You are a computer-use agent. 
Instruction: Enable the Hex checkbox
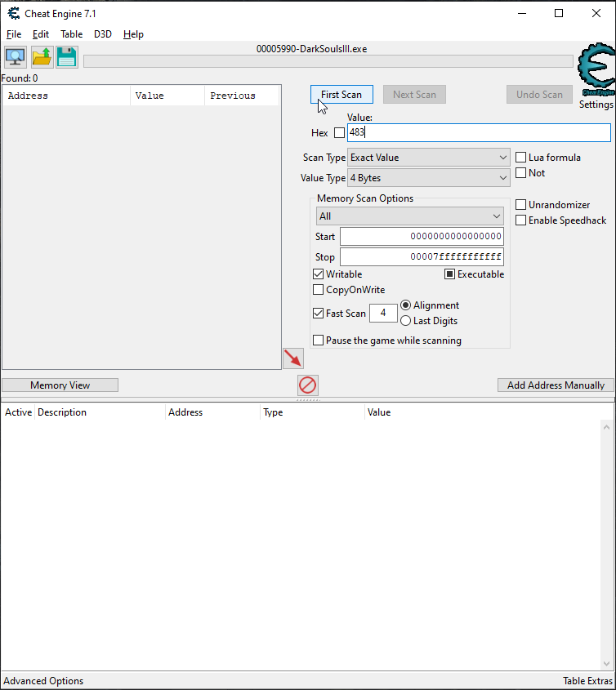coord(340,133)
